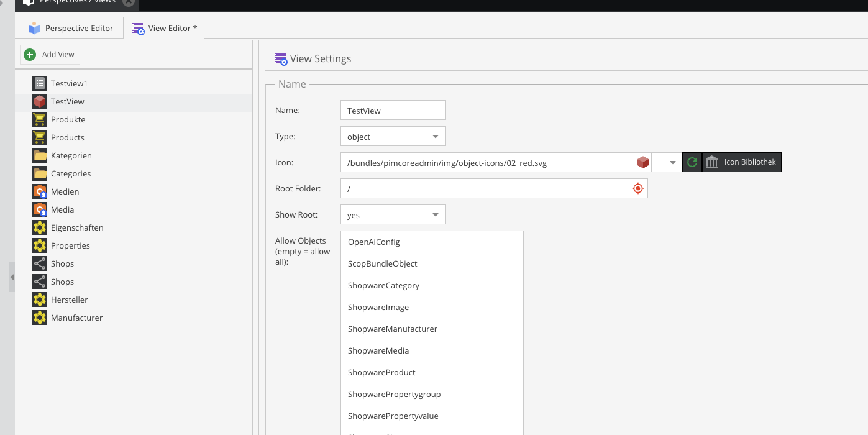Click the View Settings header icon
Screen dimensions: 868x435
pos(281,59)
